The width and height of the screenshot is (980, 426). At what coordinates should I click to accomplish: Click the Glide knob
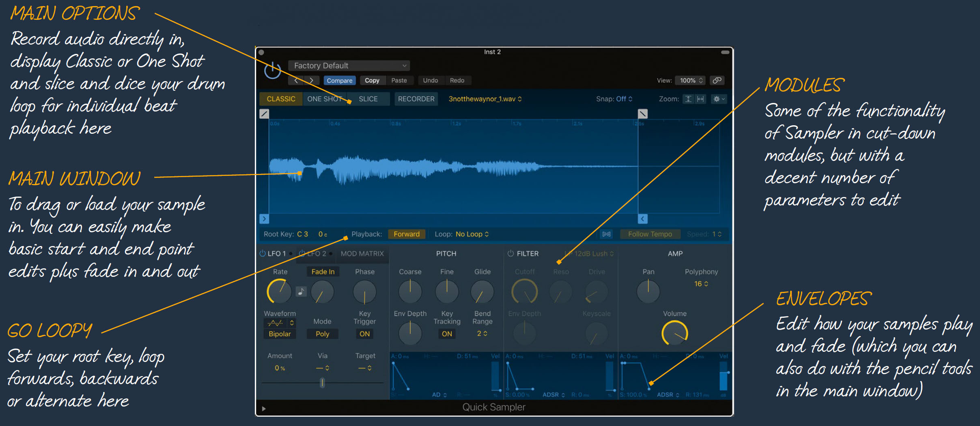[x=482, y=291]
